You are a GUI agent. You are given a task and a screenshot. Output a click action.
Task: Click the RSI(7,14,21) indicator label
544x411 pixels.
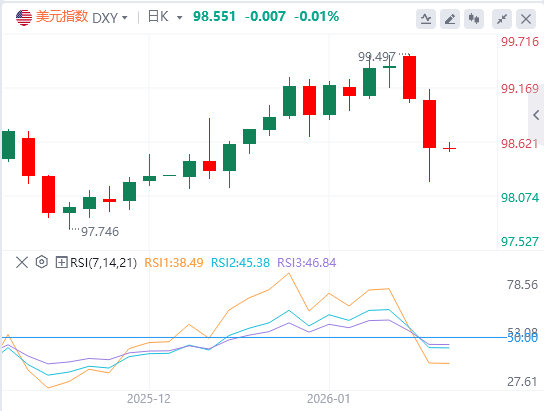pyautogui.click(x=103, y=263)
